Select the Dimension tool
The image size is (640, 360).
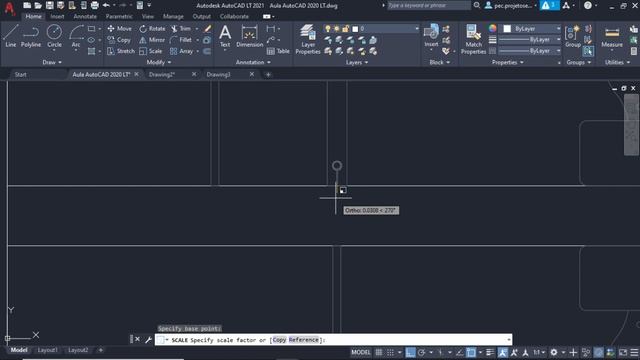click(x=249, y=36)
